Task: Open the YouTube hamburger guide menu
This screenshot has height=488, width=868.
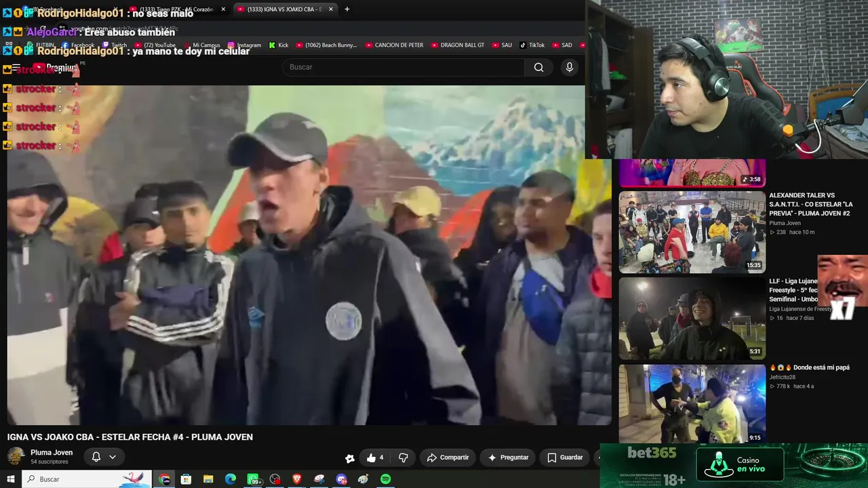Action: 16,68
